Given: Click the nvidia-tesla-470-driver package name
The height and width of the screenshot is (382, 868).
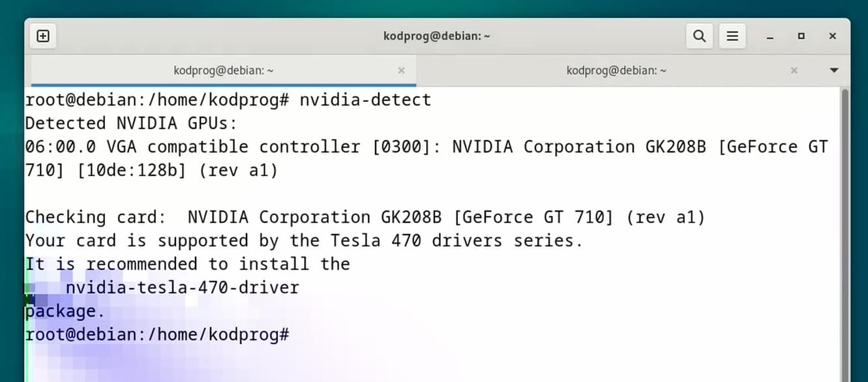Looking at the screenshot, I should point(183,287).
